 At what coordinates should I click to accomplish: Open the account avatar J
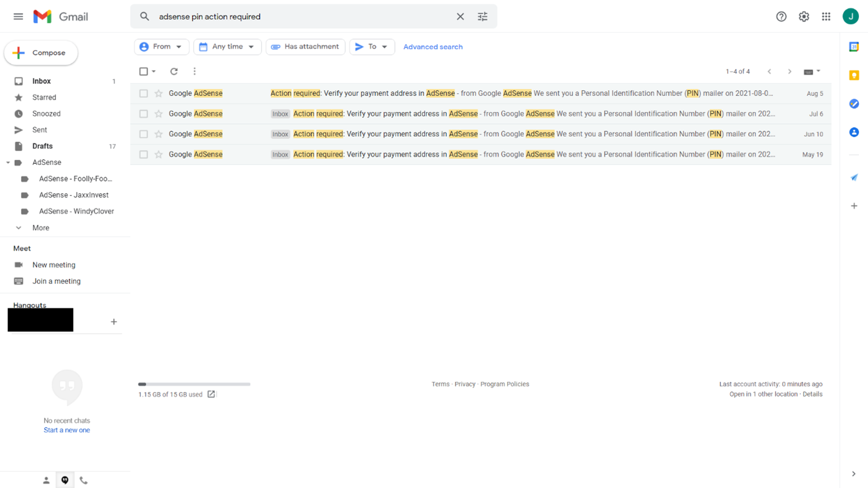coord(850,16)
